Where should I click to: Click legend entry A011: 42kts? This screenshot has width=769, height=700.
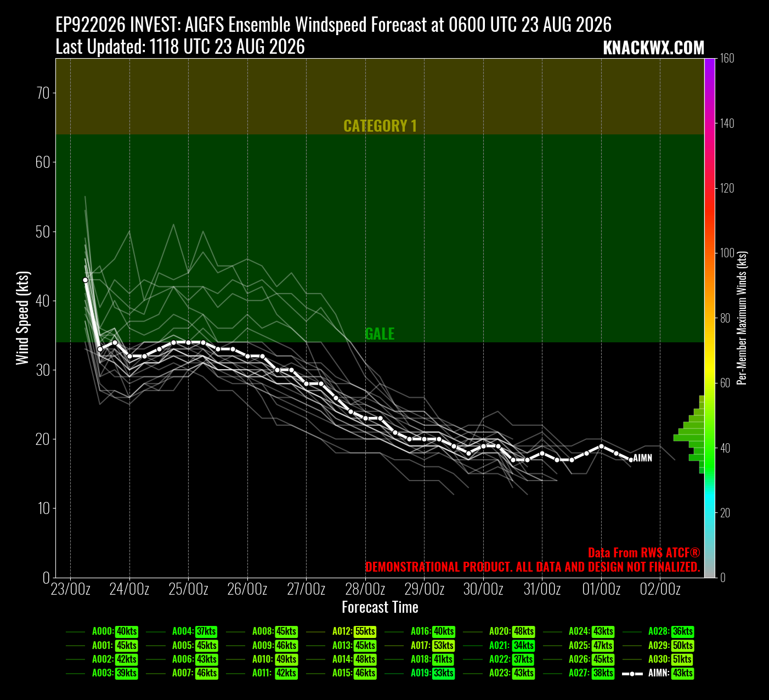pos(262,673)
